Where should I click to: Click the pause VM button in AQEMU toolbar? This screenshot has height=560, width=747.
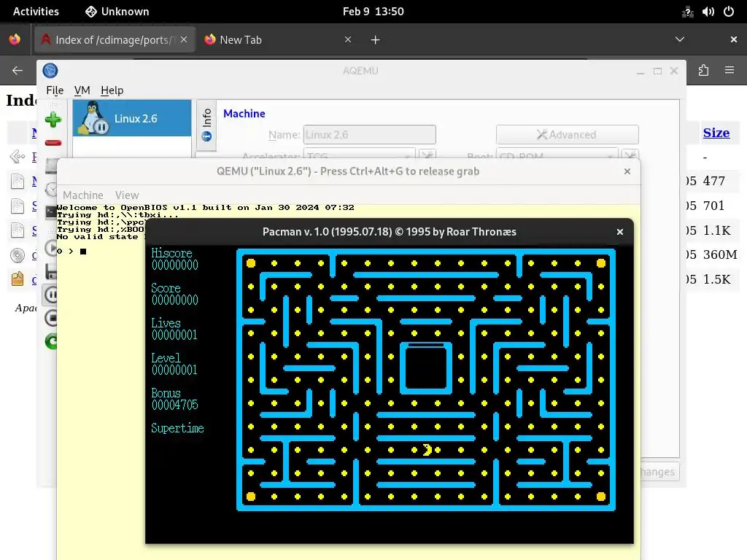pos(50,295)
